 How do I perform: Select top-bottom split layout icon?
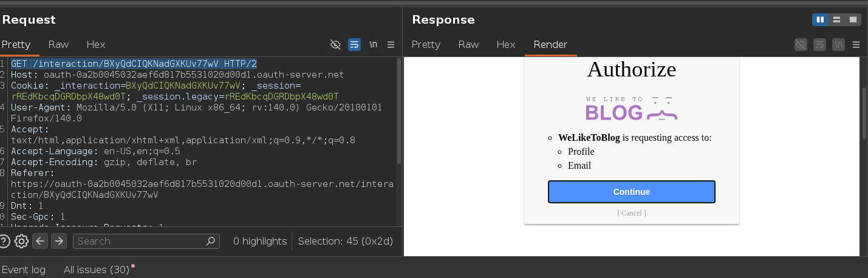click(x=837, y=19)
